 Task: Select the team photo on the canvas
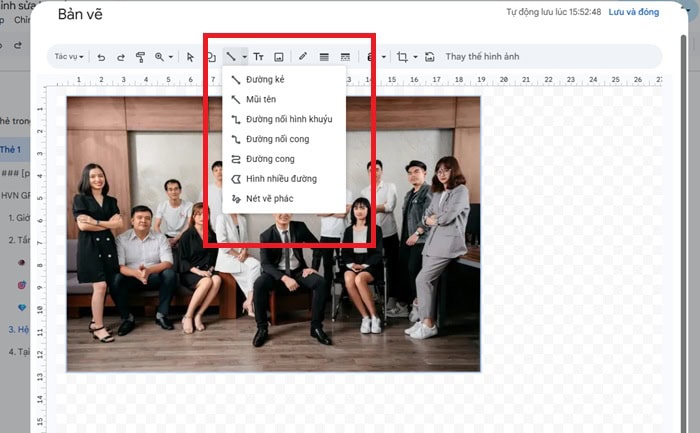(274, 233)
